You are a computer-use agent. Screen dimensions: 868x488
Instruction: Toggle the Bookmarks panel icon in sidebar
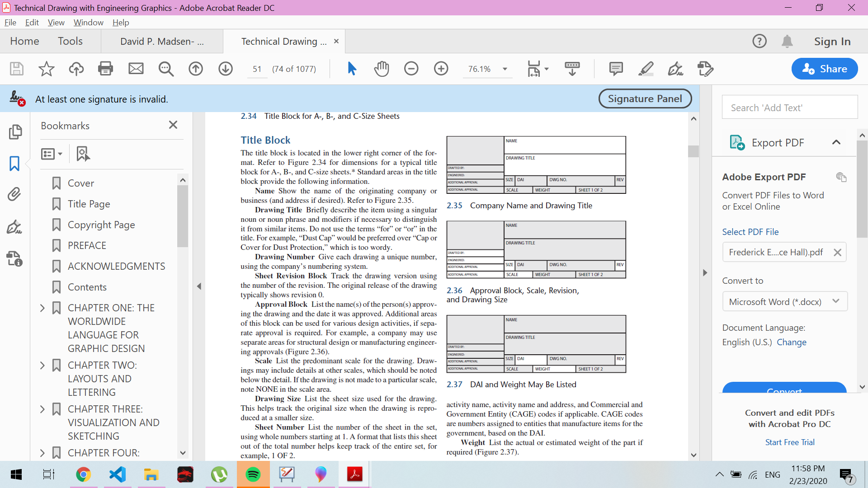[x=14, y=163]
